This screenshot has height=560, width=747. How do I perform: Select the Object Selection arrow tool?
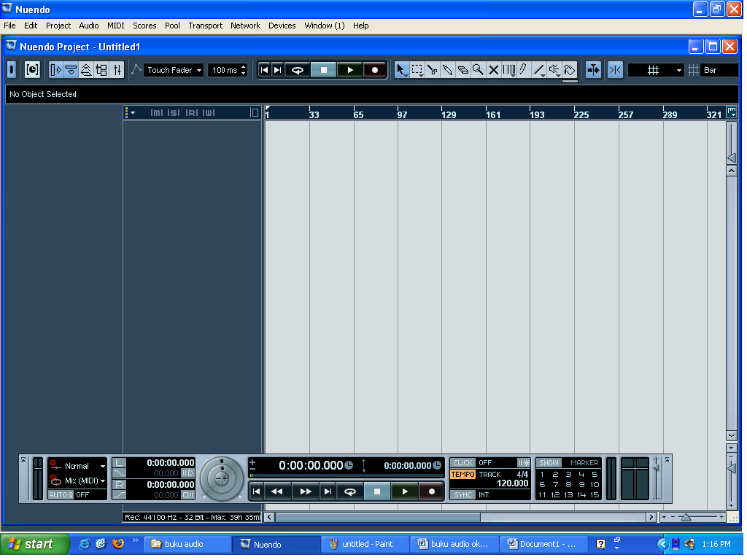pyautogui.click(x=401, y=70)
